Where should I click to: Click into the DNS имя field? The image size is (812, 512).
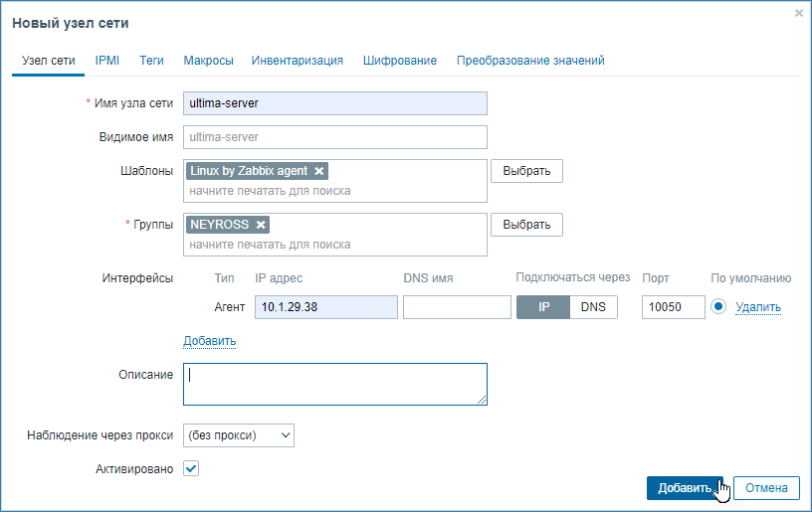click(456, 307)
